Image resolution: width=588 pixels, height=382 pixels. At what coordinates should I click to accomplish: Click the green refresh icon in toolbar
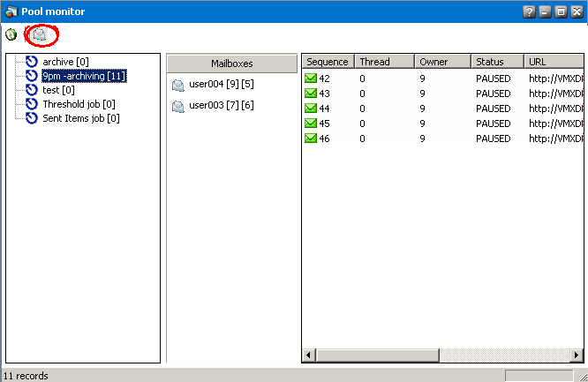pos(11,34)
